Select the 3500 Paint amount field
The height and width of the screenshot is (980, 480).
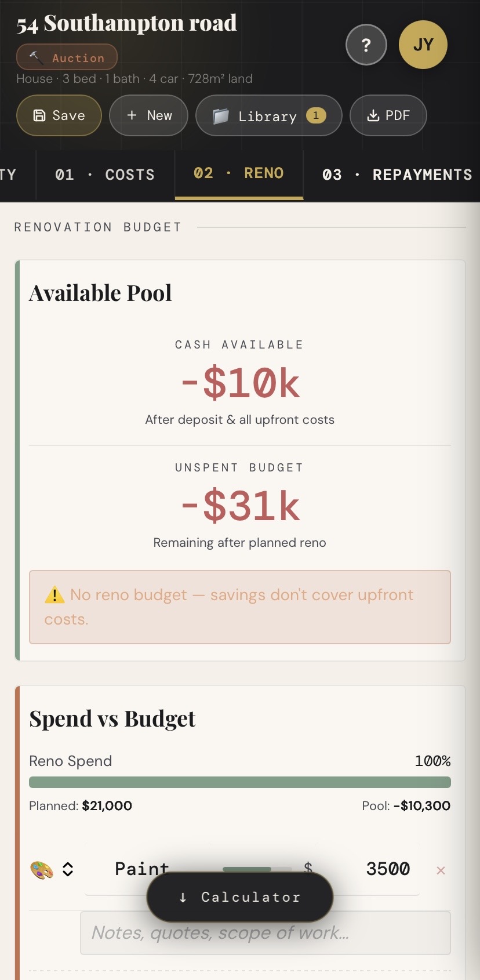pyautogui.click(x=388, y=869)
